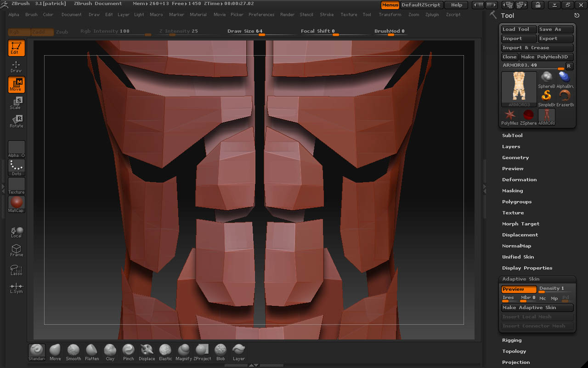Select the Move transform tool
The image size is (588, 368).
17,85
